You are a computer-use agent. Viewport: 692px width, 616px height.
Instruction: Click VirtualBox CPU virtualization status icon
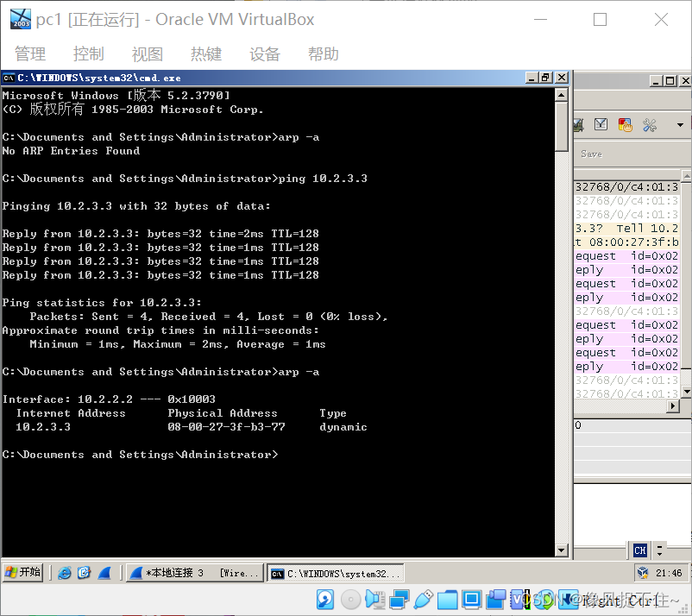[520, 600]
